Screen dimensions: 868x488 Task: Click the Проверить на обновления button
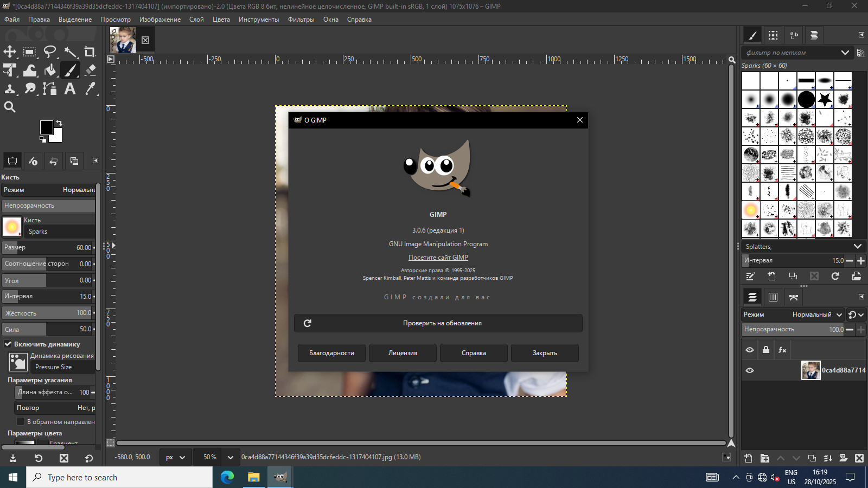pyautogui.click(x=438, y=323)
